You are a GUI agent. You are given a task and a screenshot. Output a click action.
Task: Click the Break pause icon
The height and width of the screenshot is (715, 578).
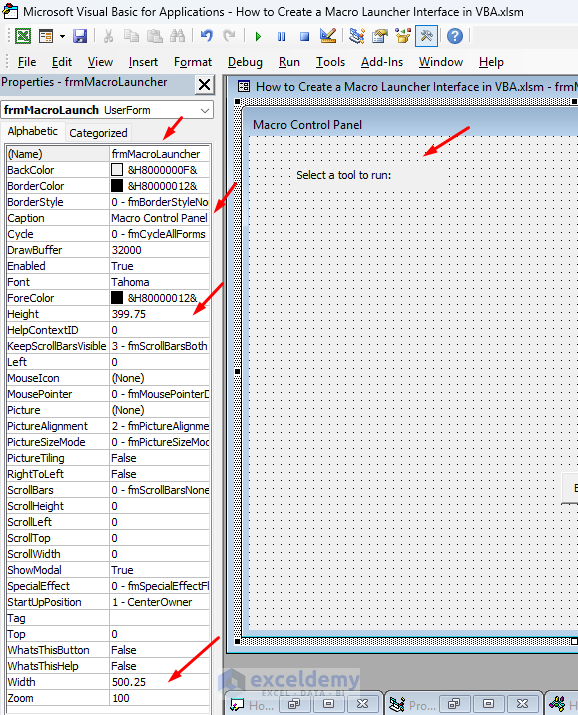pyautogui.click(x=282, y=36)
